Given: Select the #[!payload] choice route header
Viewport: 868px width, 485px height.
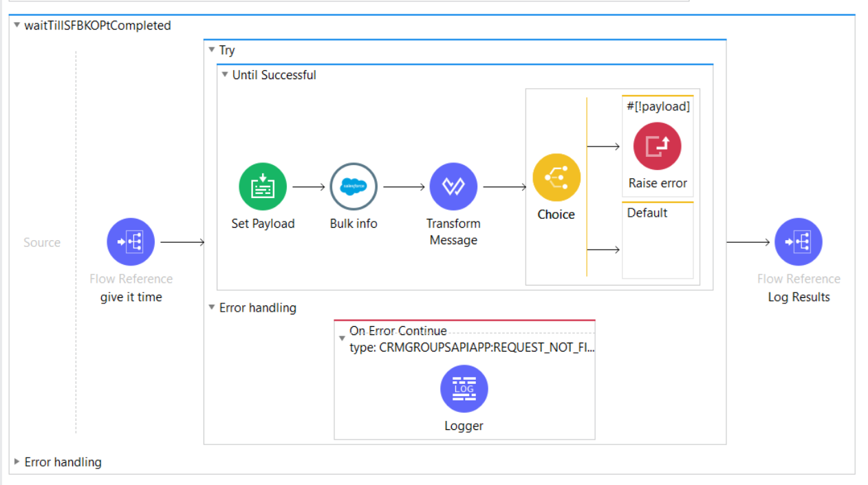Looking at the screenshot, I should point(658,106).
